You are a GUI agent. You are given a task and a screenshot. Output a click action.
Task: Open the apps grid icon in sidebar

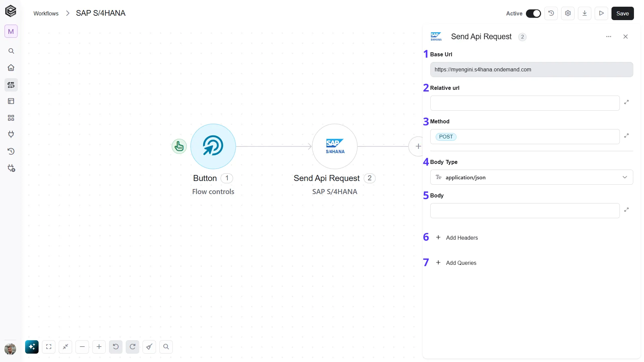tap(11, 118)
